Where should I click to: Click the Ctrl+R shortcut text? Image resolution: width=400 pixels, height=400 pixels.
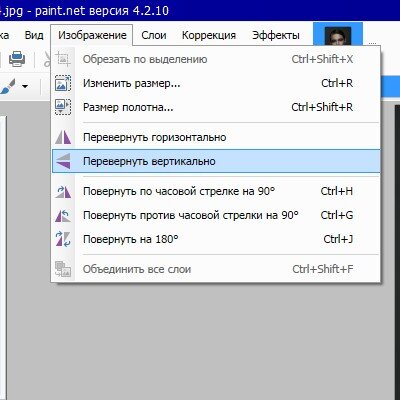click(x=337, y=83)
